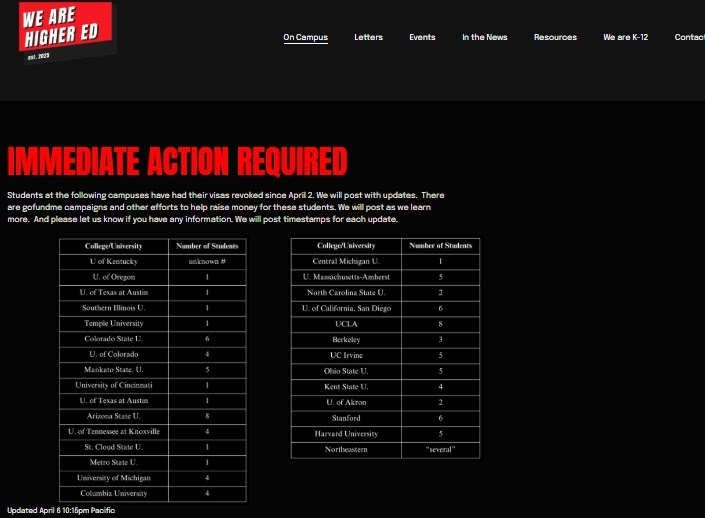The width and height of the screenshot is (705, 518).
Task: Select the UCLA table cell
Action: (346, 324)
